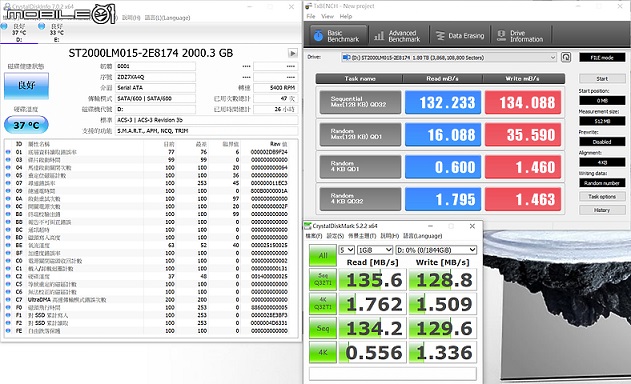Select drive E: health status icon
This screenshot has width=631, height=384.
click(x=41, y=26)
